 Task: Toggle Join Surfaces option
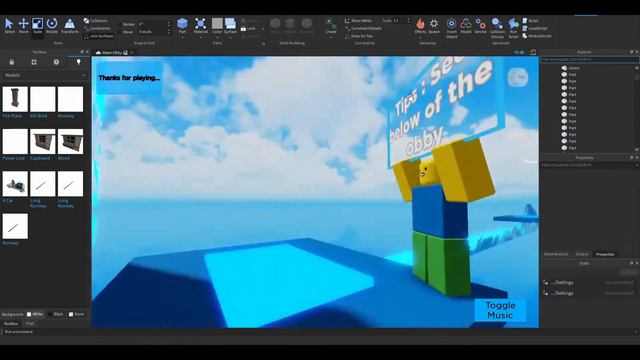98,36
